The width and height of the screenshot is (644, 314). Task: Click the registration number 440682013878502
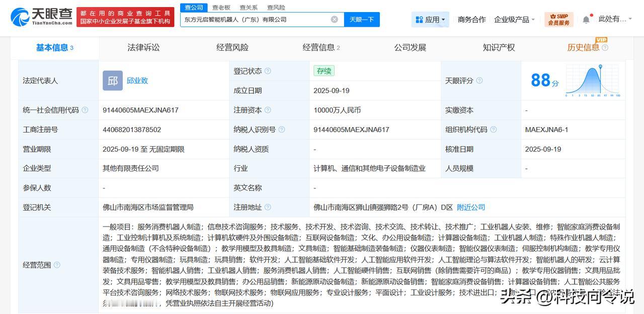132,130
